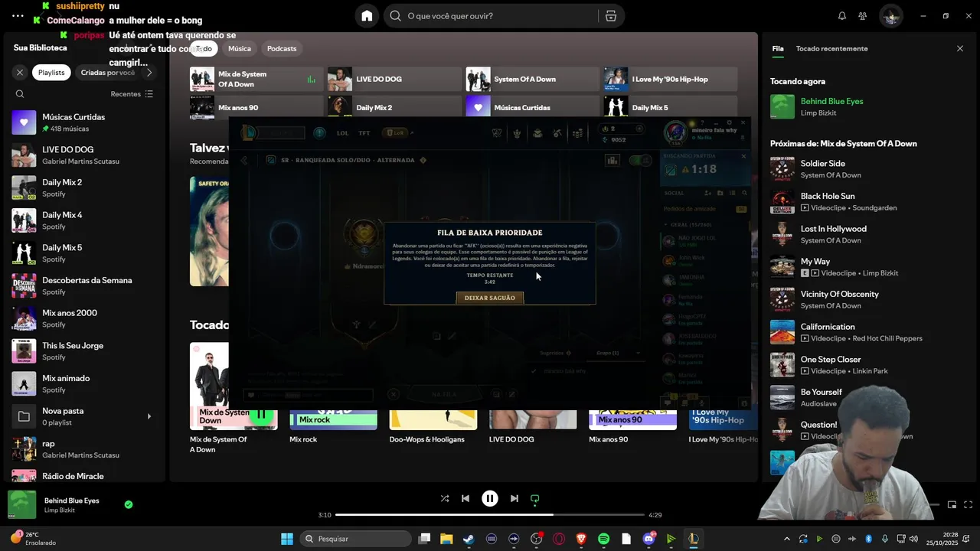The image size is (980, 551).
Task: Select the Playlists filter chip
Action: click(51, 73)
